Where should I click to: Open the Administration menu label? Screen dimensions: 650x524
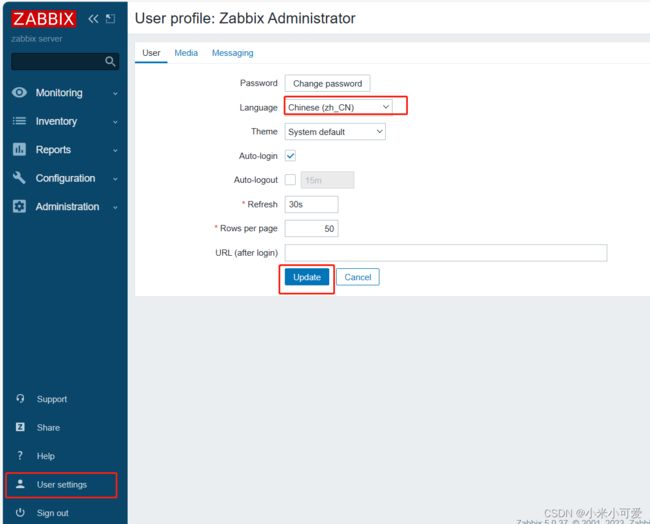pos(67,206)
